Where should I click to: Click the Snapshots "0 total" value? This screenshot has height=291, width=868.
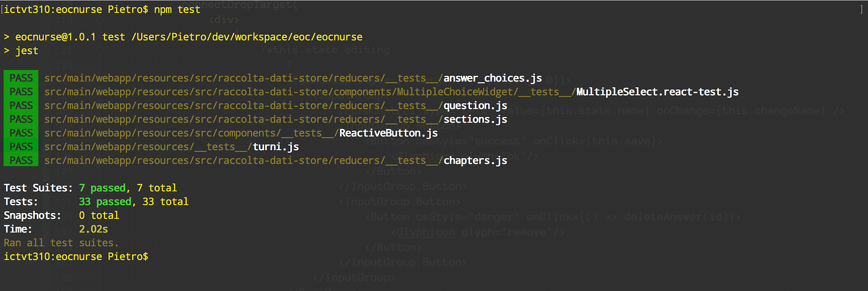pyautogui.click(x=99, y=215)
